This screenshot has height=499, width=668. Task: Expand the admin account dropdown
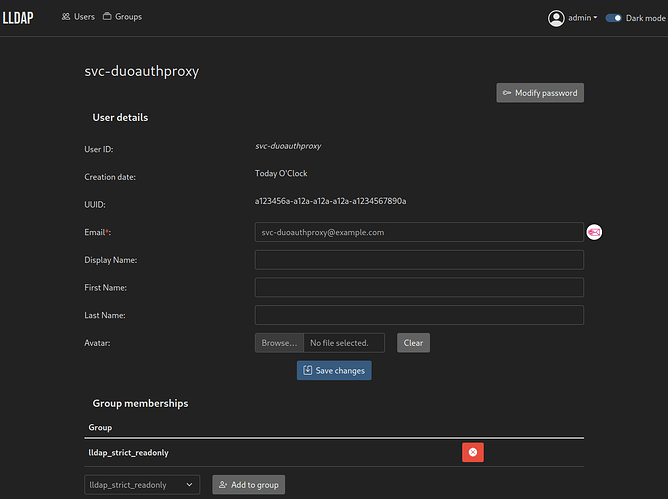click(x=582, y=18)
